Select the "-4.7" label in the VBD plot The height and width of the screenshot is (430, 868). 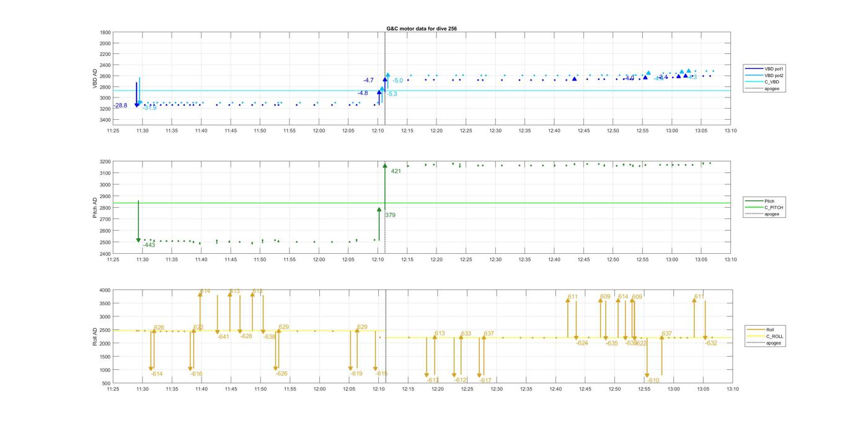(369, 81)
